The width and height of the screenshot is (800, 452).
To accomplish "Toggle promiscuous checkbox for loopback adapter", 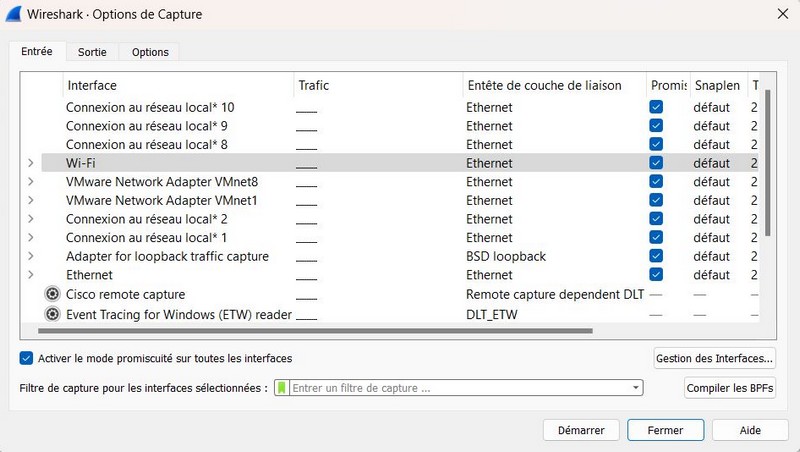I will pos(656,256).
